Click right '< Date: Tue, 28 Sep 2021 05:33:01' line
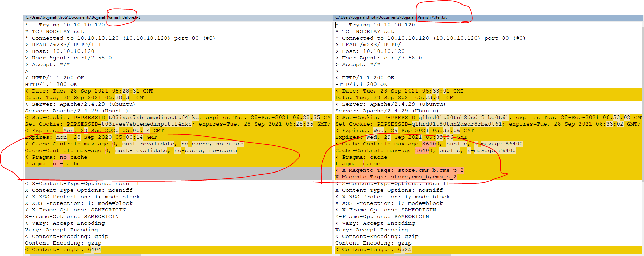The image size is (644, 256). (x=488, y=91)
